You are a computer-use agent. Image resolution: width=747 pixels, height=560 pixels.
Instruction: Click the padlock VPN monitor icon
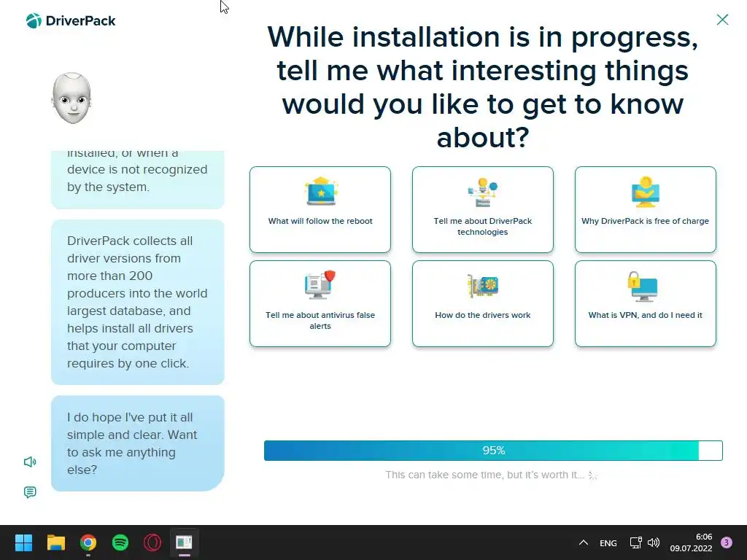point(642,286)
